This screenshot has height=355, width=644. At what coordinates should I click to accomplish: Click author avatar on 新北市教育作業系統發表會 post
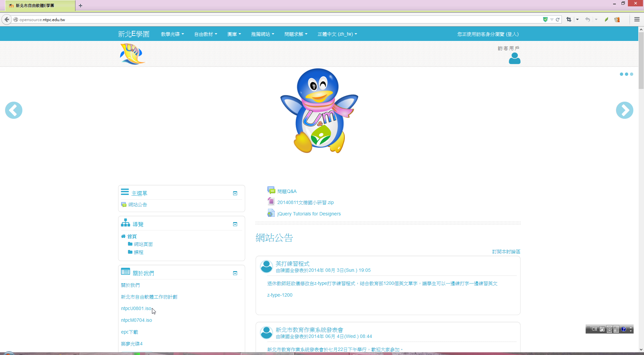(x=267, y=333)
